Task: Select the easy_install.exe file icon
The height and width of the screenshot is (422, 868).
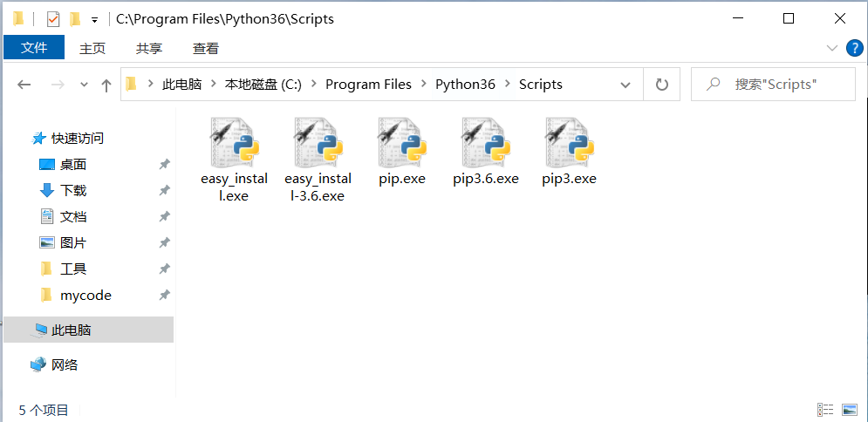Action: point(234,143)
